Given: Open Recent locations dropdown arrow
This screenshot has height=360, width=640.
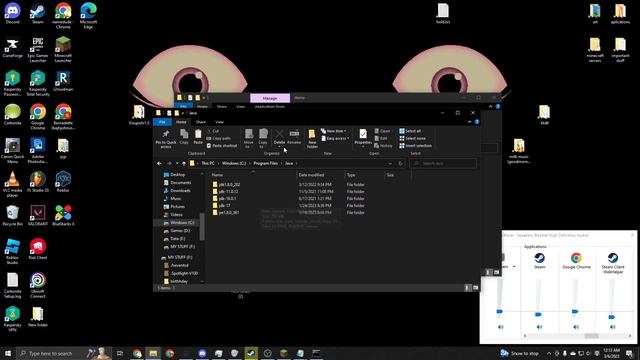Looking at the screenshot, I should [x=177, y=163].
